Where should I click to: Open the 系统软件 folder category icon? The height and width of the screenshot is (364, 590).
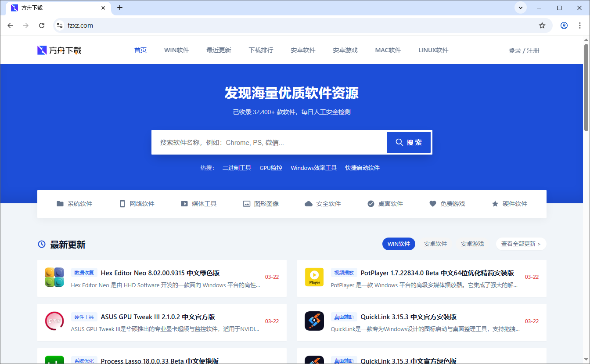click(x=60, y=203)
